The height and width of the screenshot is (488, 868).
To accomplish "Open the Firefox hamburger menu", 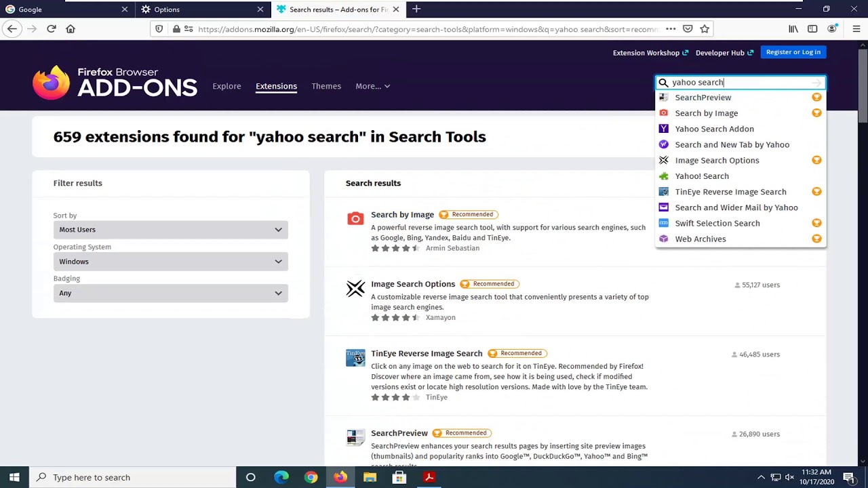I will [x=856, y=29].
